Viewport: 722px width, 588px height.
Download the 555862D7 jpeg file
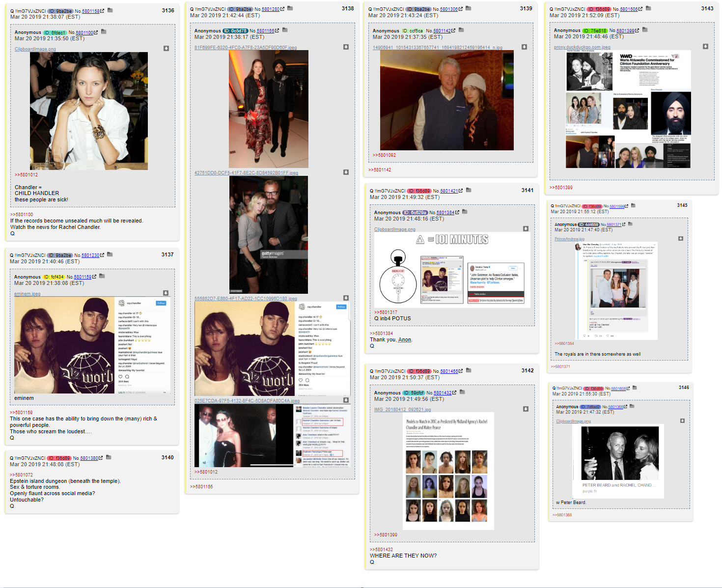[346, 298]
